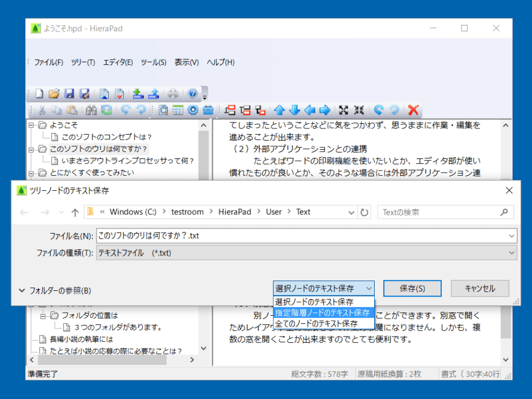Open the ファイルの種類 file type dropdown
Image resolution: width=532 pixels, height=399 pixels.
512,253
